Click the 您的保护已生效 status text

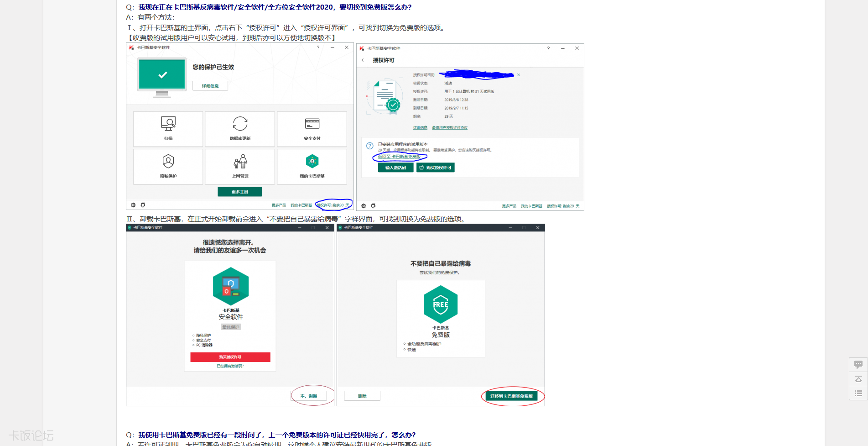[213, 67]
